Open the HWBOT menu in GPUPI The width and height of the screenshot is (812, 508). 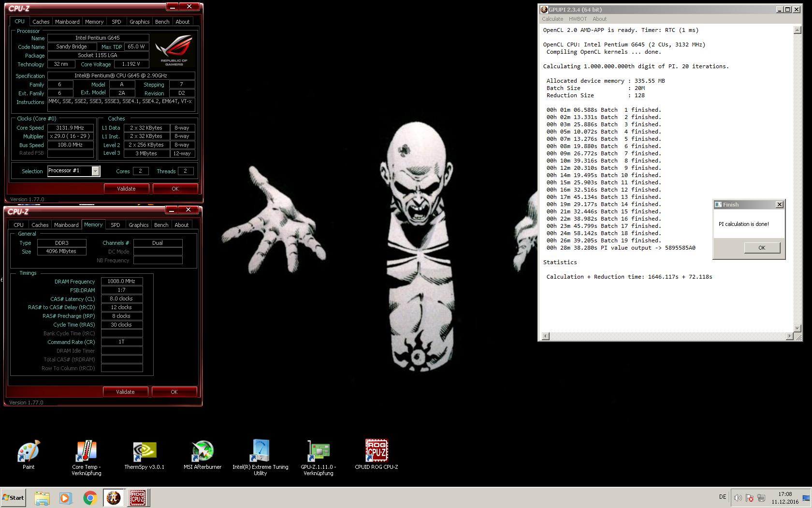578,19
